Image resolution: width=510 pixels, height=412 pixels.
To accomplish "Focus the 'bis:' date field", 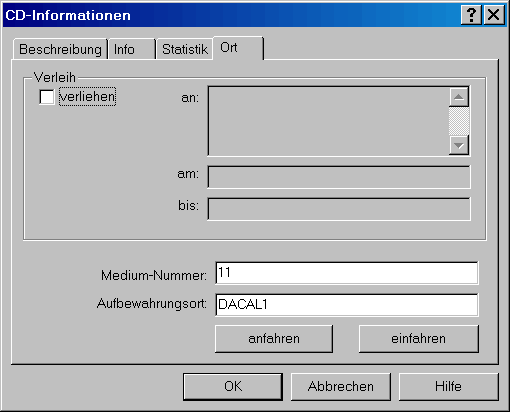I will (339, 209).
